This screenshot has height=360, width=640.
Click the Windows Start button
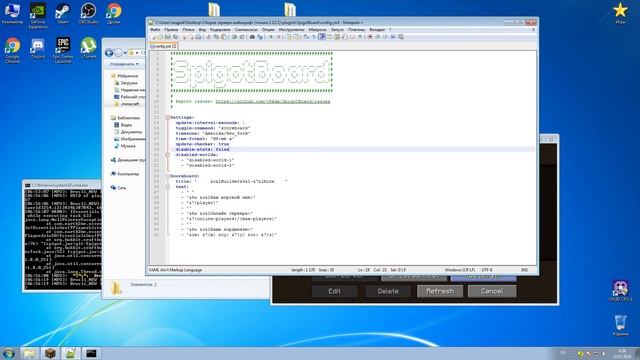point(8,353)
